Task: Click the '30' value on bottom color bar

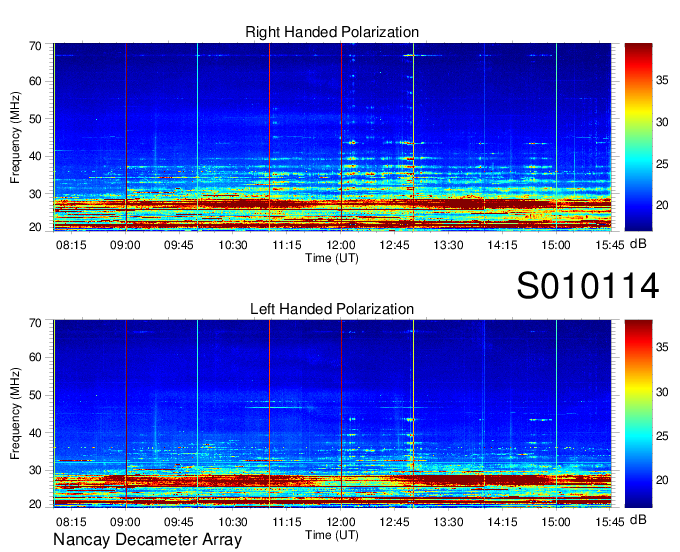Action: [x=662, y=392]
